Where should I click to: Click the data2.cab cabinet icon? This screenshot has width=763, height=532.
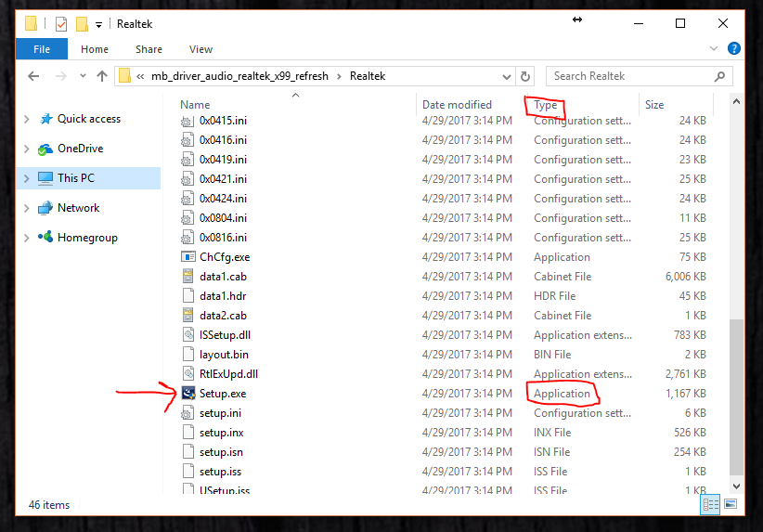[188, 315]
